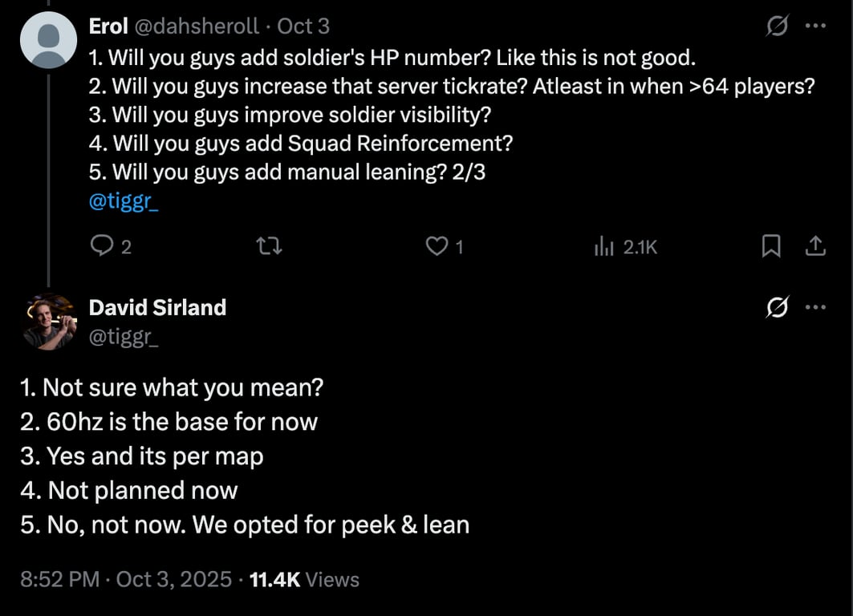Open the more options menu on David's post

click(815, 307)
